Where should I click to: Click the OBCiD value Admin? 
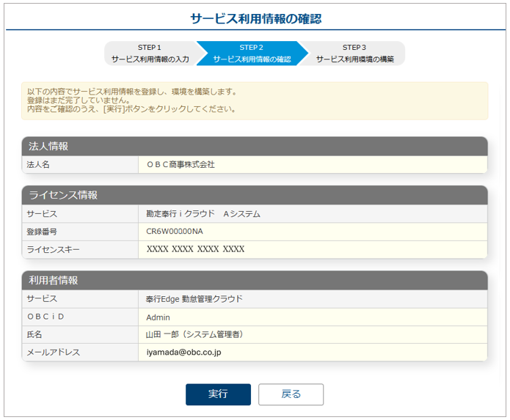tap(158, 317)
